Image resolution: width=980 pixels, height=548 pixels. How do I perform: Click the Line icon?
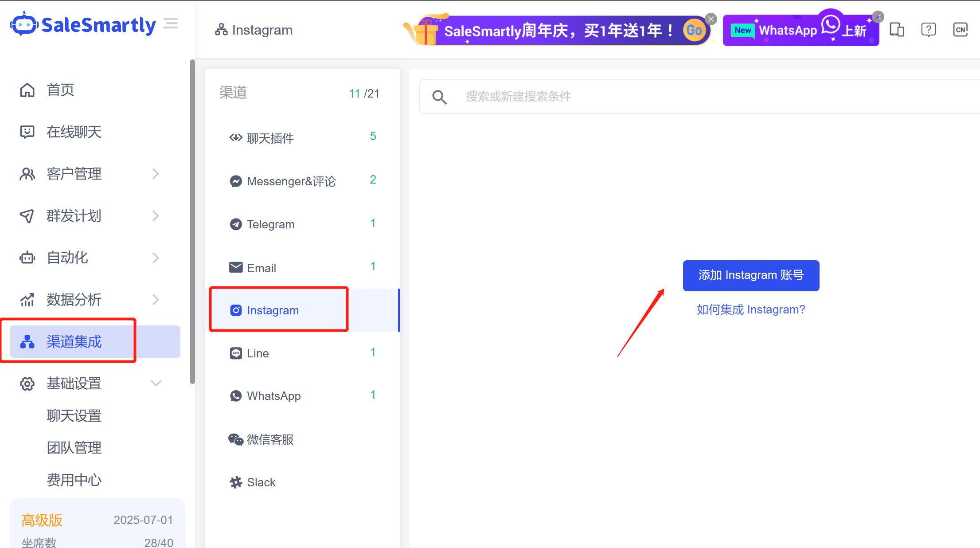point(236,353)
